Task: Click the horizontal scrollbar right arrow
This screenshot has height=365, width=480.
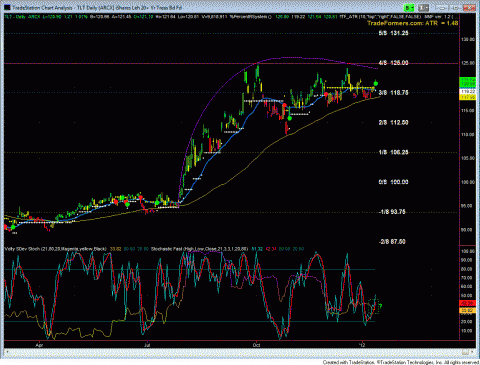Action: (x=473, y=352)
